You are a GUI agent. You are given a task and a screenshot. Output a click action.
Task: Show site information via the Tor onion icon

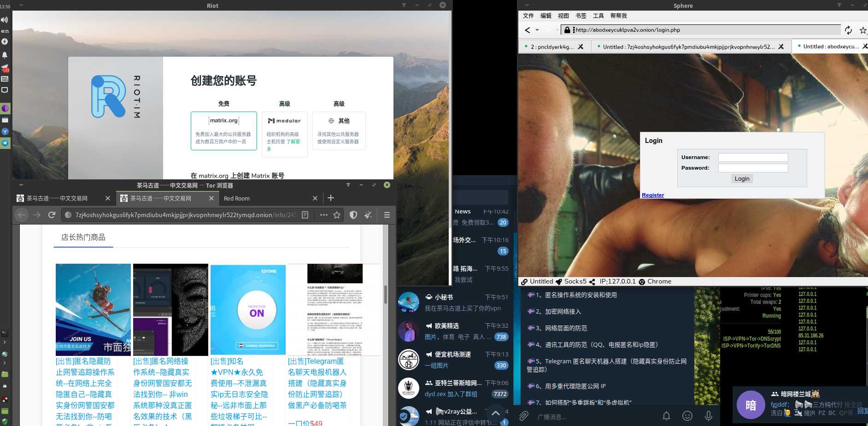click(x=68, y=215)
